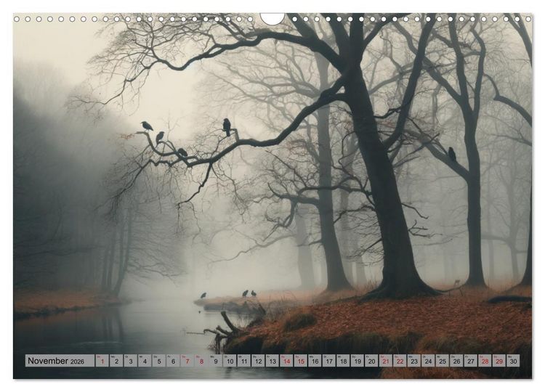Click the hanging hole notch at top center
The height and width of the screenshot is (392, 545).
pyautogui.click(x=272, y=18)
